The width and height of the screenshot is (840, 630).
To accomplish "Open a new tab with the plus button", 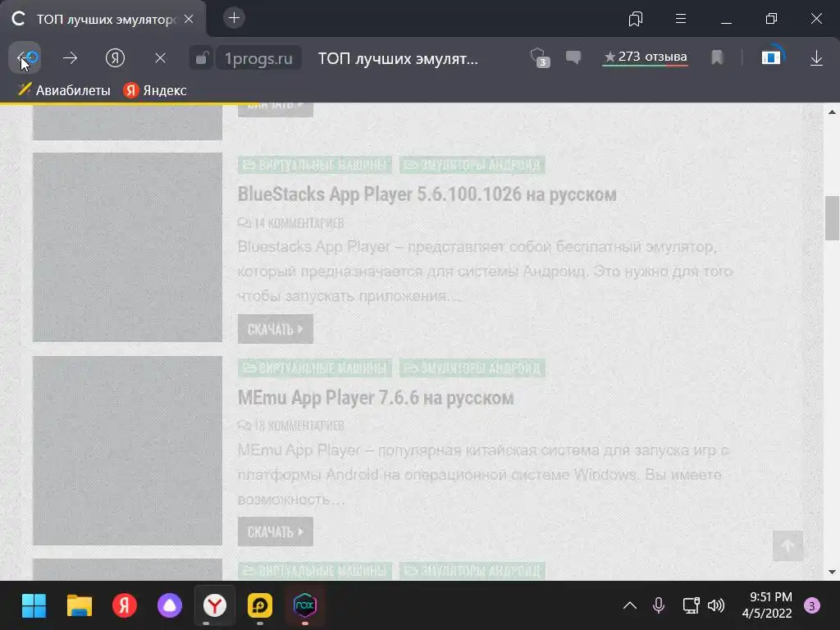I will (x=234, y=18).
